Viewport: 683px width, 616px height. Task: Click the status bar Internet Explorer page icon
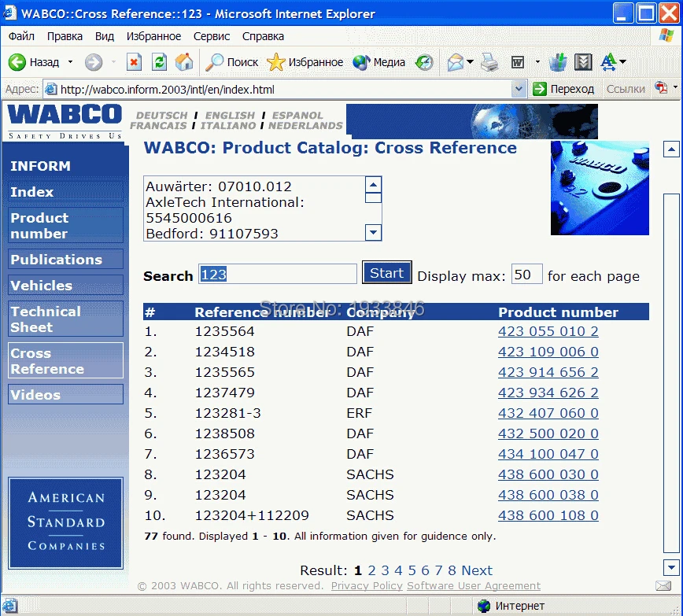(9, 606)
